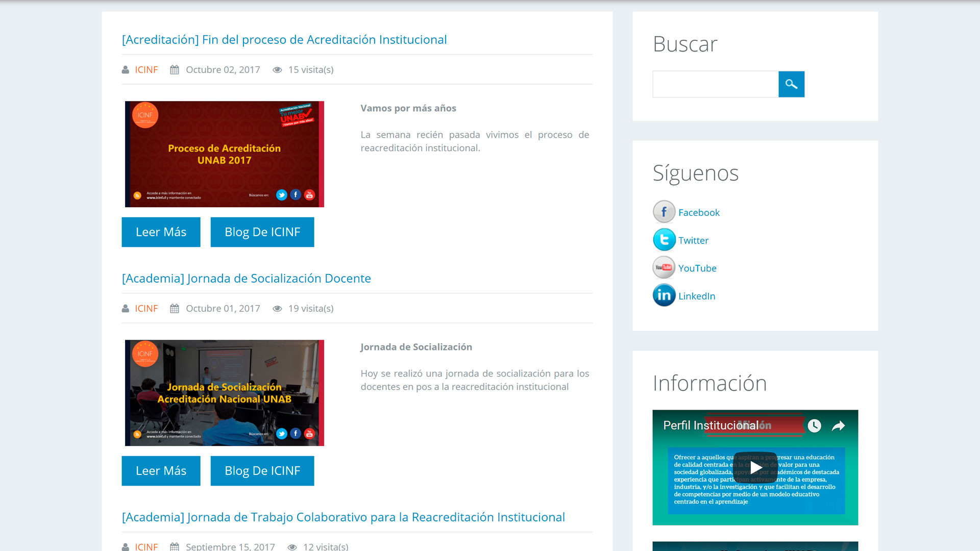Image resolution: width=980 pixels, height=551 pixels.
Task: Click the 19 visita(s) count text
Action: coord(311,309)
